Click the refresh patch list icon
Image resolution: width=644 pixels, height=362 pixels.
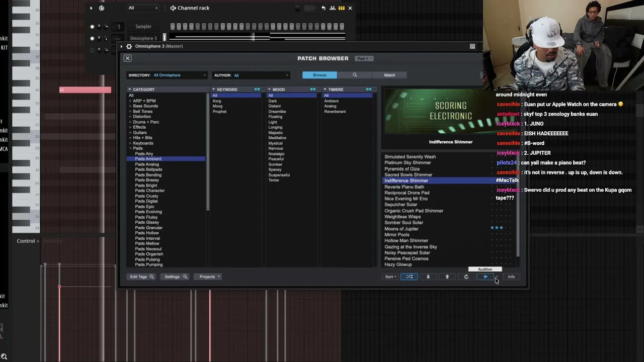pos(466,277)
